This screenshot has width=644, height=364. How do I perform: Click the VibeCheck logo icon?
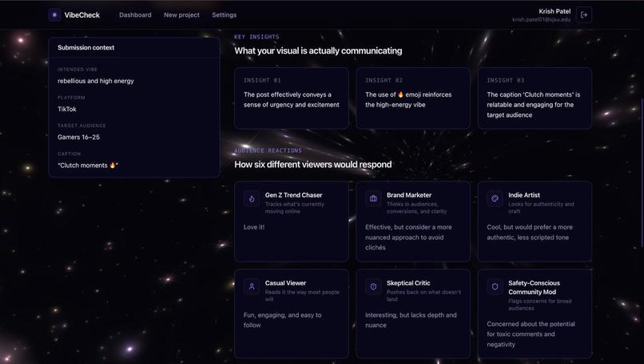coord(54,15)
